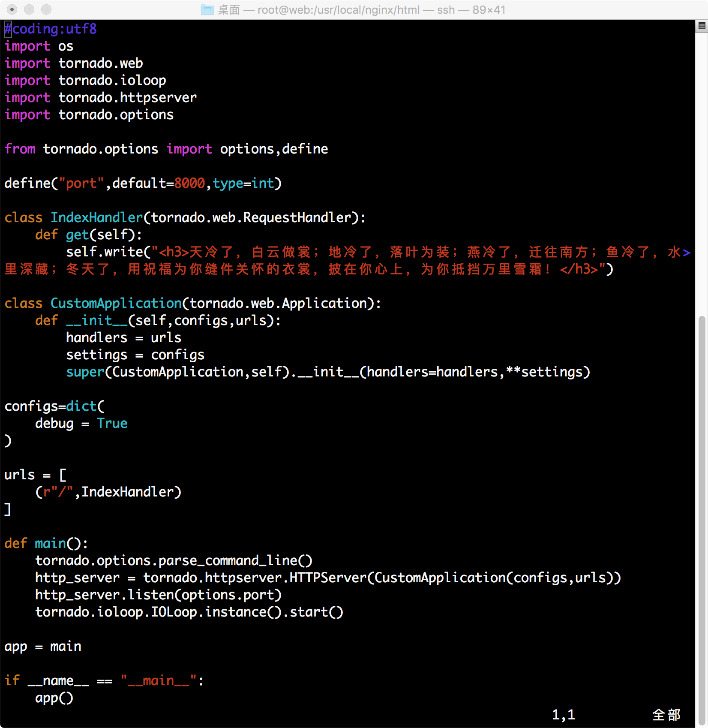Click the closing '</h3>' tag text
Image resolution: width=708 pixels, height=728 pixels.
point(579,269)
